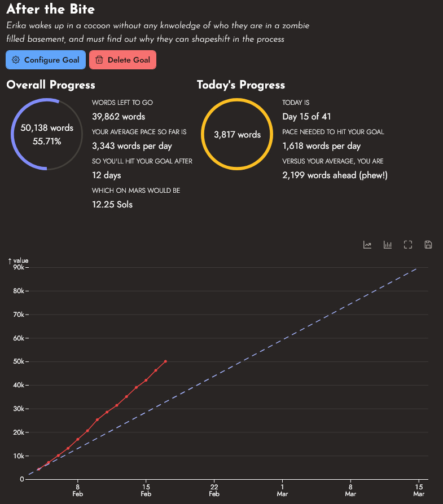Click the yellow Today's Progress ring
This screenshot has width=443, height=504.
coord(237,135)
